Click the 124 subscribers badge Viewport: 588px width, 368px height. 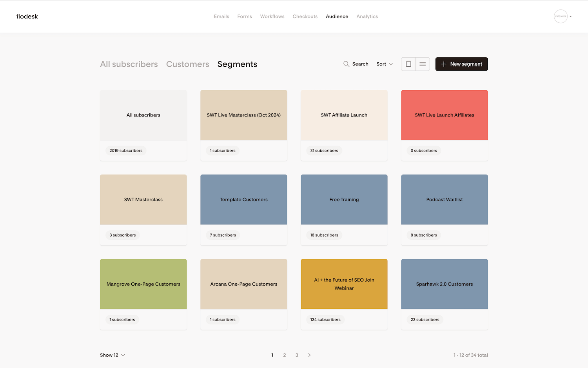tap(325, 320)
